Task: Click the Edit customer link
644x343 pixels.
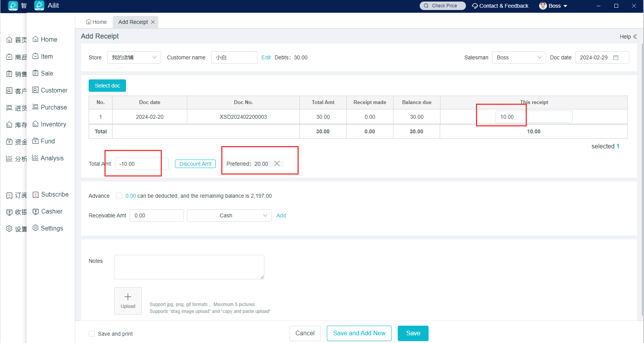Action: (266, 57)
